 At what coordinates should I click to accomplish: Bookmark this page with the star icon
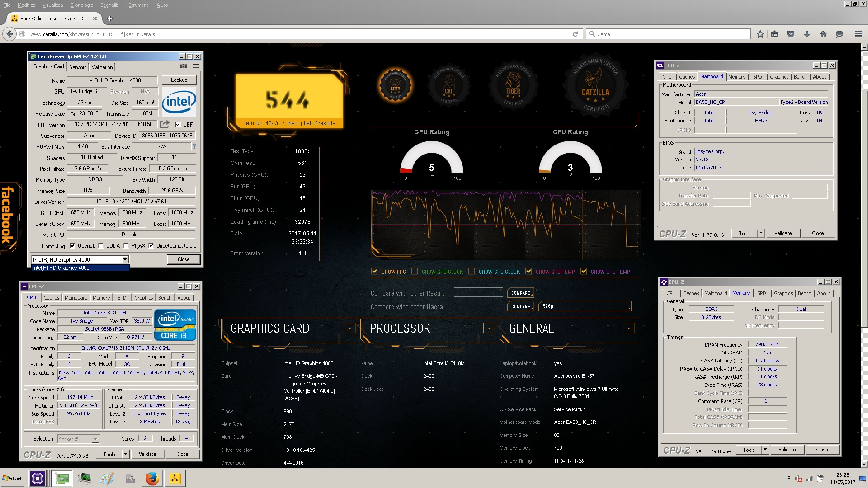760,34
